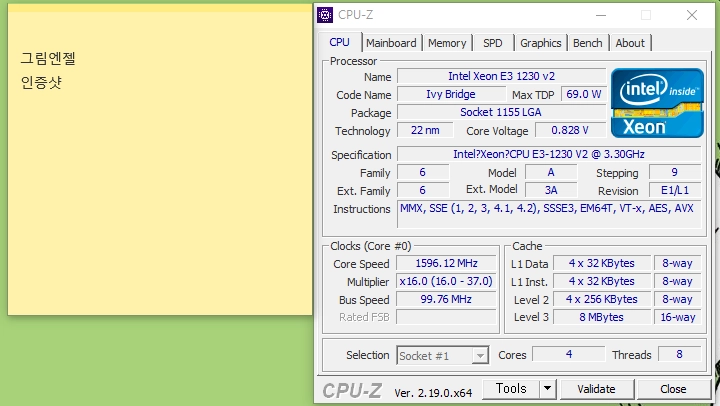Click the L1 Data value '4 x 32 KBytes'

coord(602,263)
